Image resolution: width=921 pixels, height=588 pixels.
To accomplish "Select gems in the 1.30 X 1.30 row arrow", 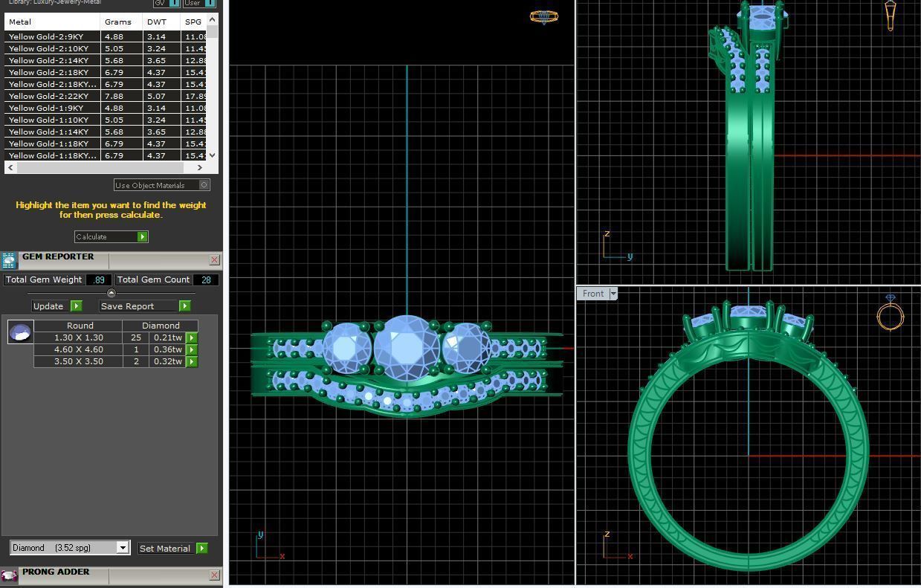I will (192, 337).
